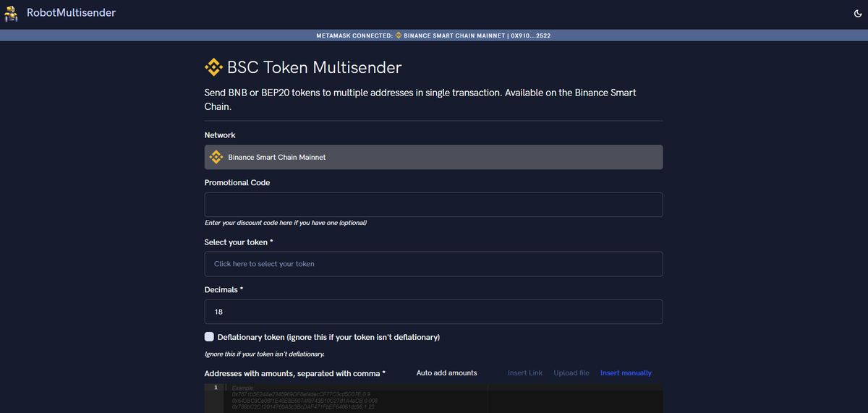
Task: Open the RobotMultisender home link
Action: 71,13
